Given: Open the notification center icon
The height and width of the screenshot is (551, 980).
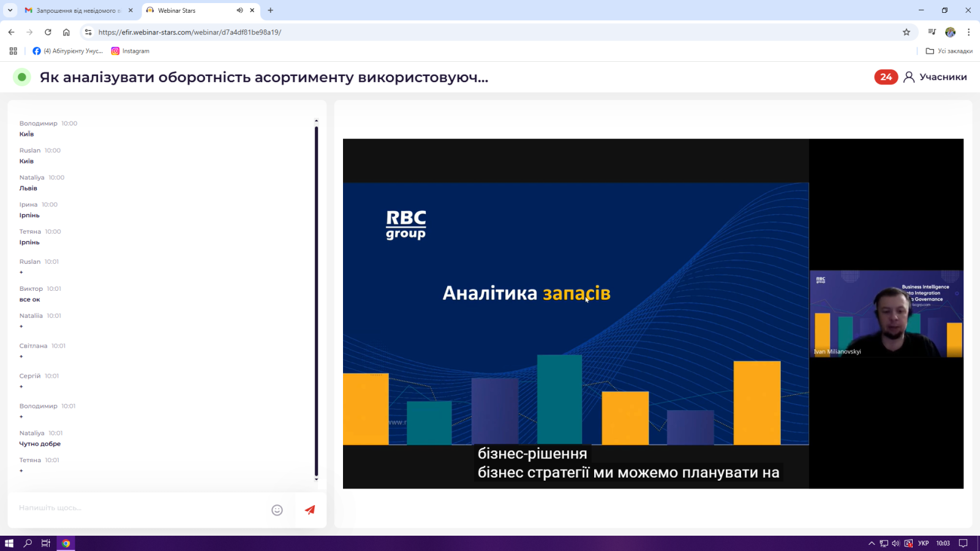Looking at the screenshot, I should (x=963, y=543).
